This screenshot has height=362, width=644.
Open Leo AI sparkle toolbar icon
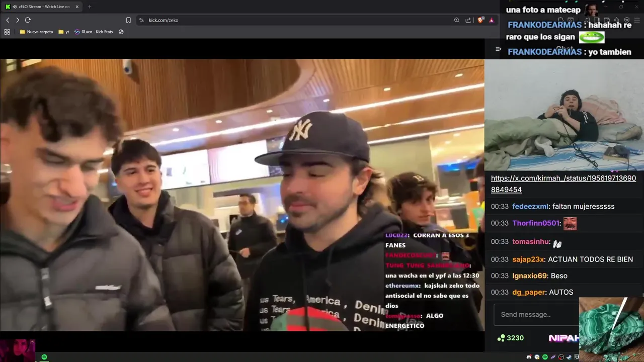tap(616, 20)
